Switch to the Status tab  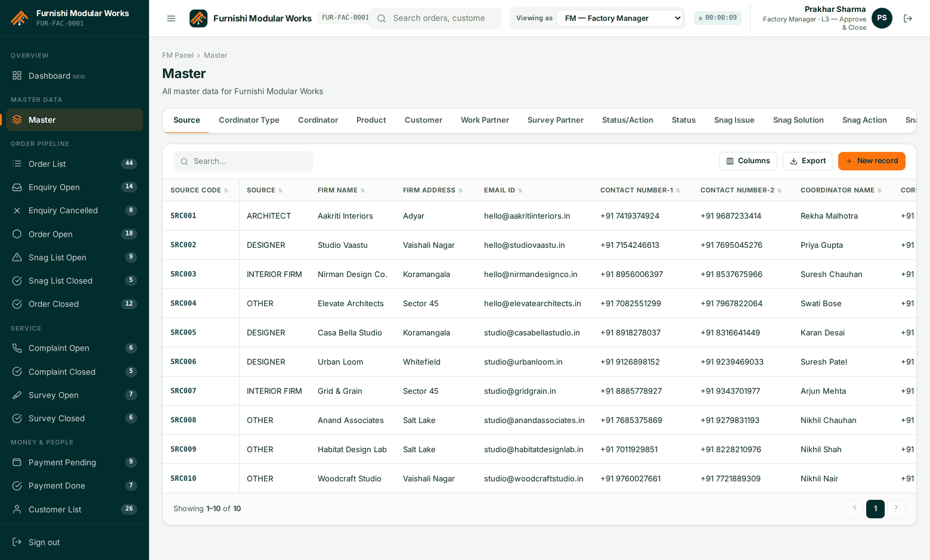684,120
